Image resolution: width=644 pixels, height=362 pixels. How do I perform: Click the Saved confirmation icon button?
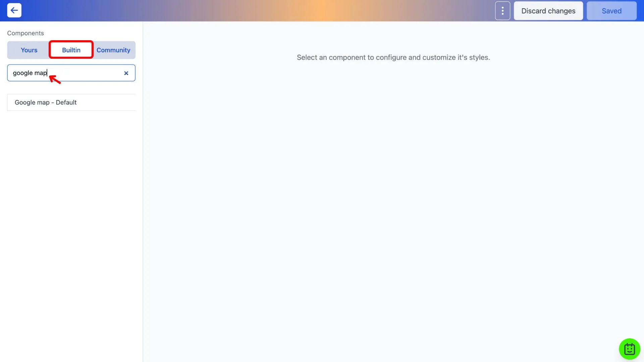click(x=612, y=10)
